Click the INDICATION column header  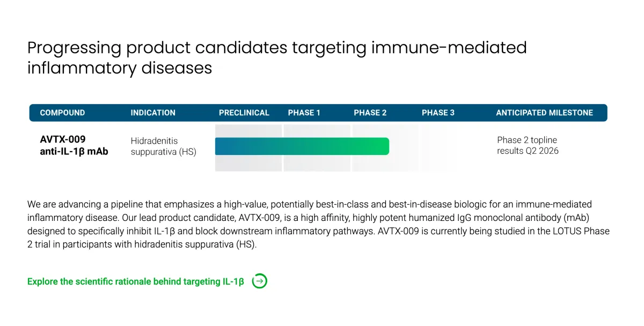(x=153, y=113)
